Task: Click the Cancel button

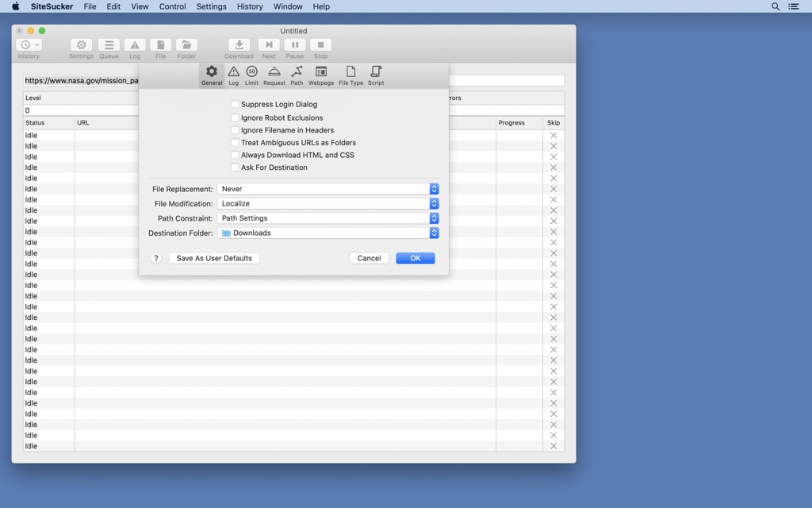Action: click(x=370, y=258)
